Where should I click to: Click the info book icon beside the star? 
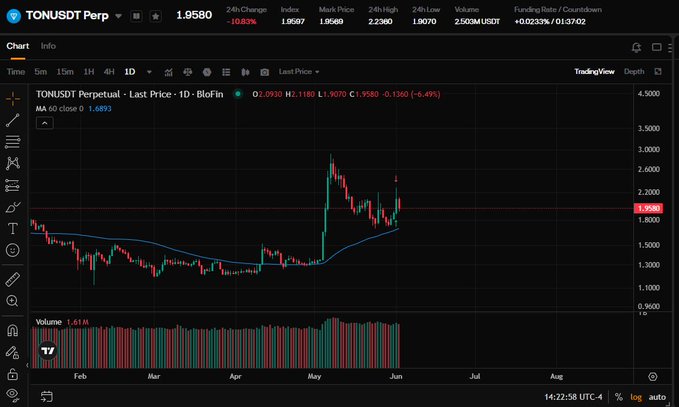point(136,16)
